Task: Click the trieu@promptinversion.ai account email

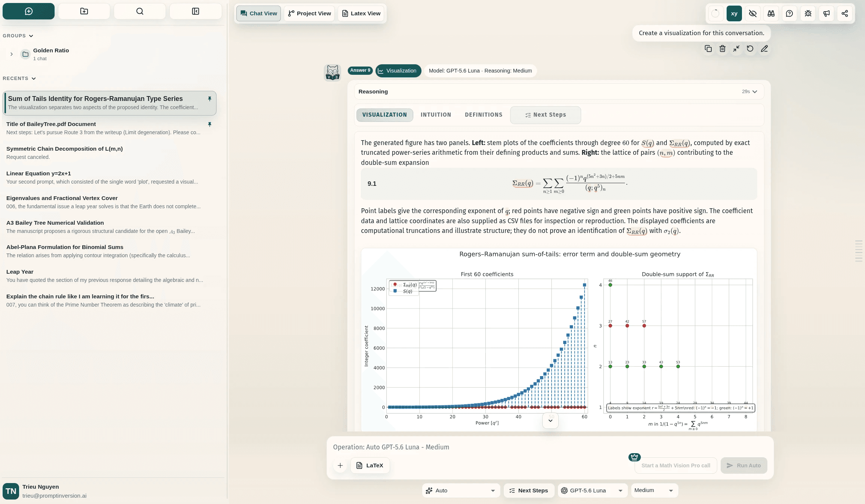Action: click(54, 496)
